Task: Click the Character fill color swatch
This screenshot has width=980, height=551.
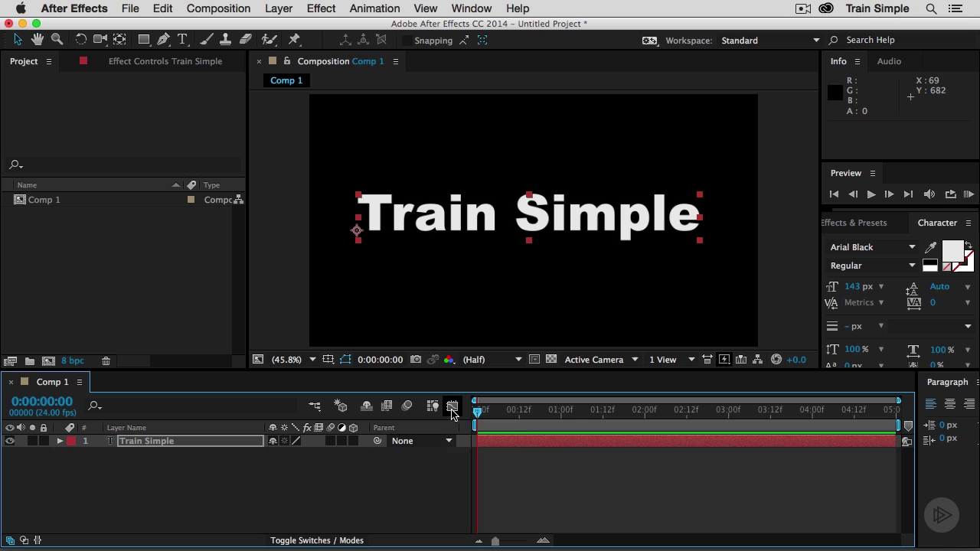Action: tap(952, 251)
